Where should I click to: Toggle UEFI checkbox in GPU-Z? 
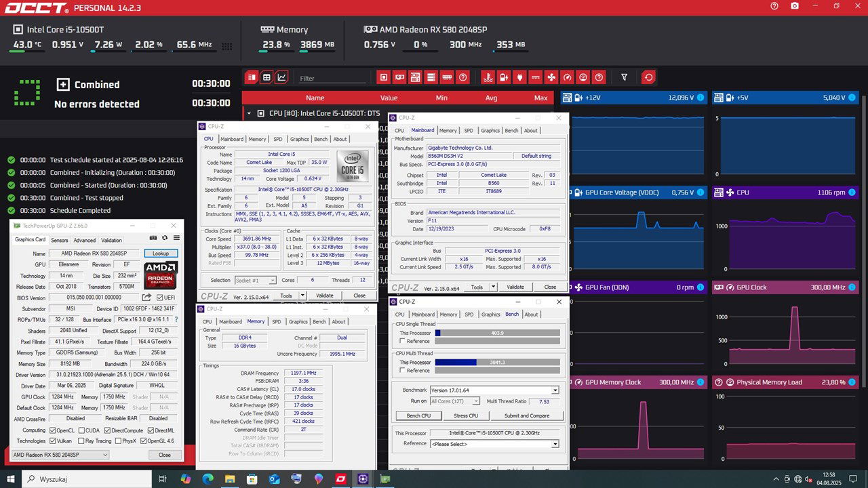pos(160,298)
